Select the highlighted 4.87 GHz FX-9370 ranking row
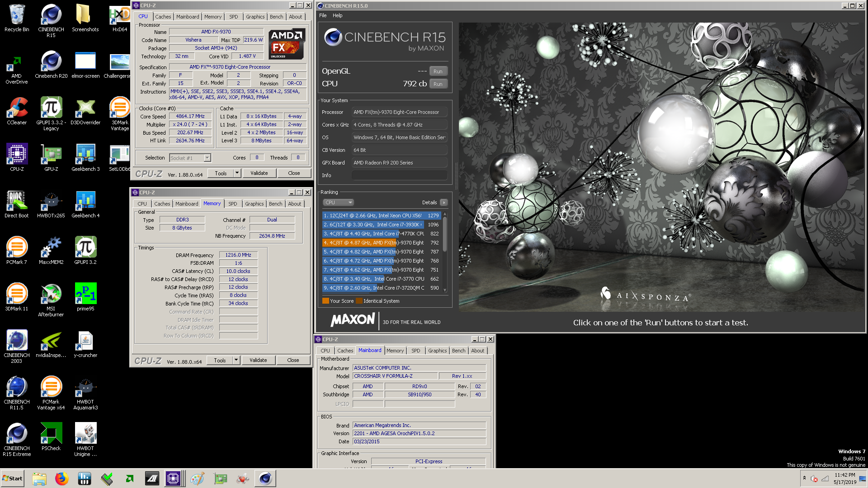The width and height of the screenshot is (868, 488). pos(381,243)
